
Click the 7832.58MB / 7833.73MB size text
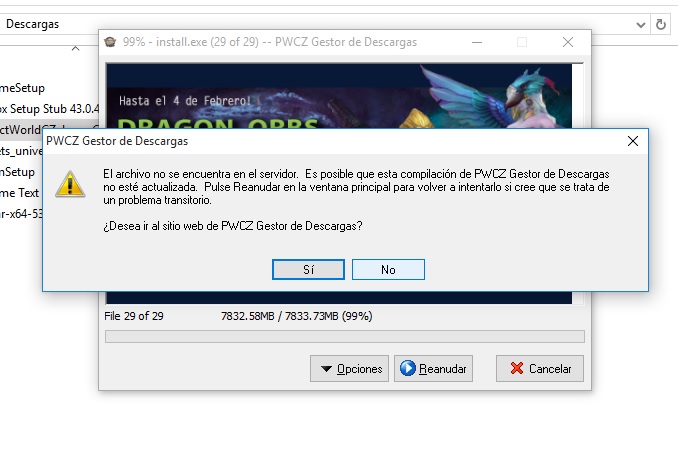(297, 316)
